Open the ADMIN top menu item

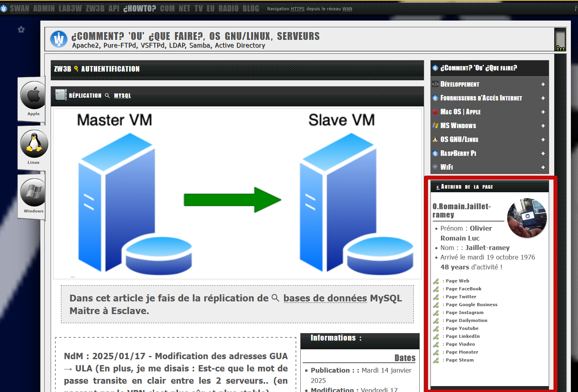tap(44, 8)
